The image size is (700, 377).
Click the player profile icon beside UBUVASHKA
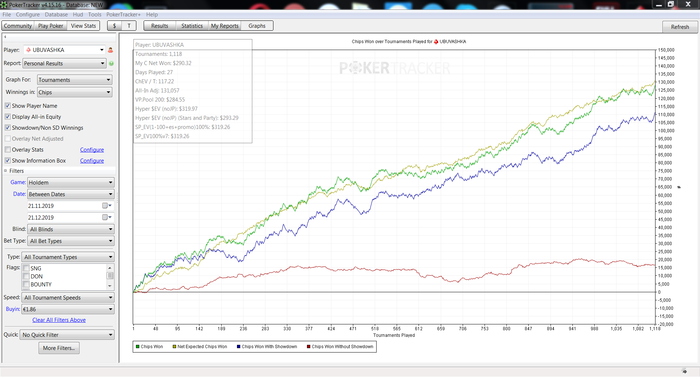click(x=111, y=50)
